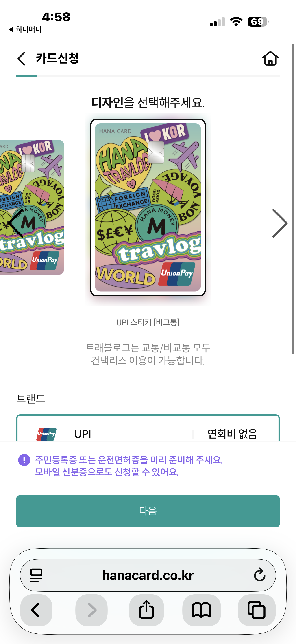
Task: Open the Safari tabs overview
Action: tap(257, 610)
